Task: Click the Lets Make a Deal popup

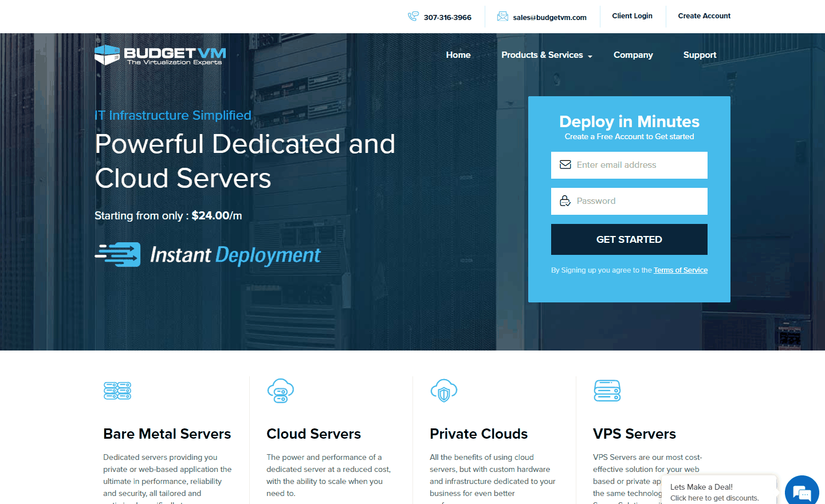Action: coord(719,490)
